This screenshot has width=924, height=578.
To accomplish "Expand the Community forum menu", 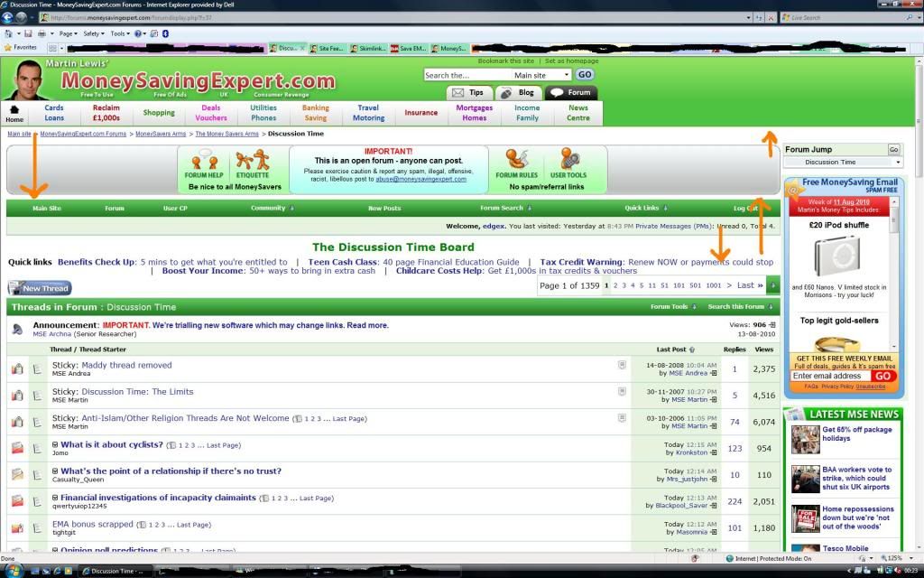I will point(273,209).
